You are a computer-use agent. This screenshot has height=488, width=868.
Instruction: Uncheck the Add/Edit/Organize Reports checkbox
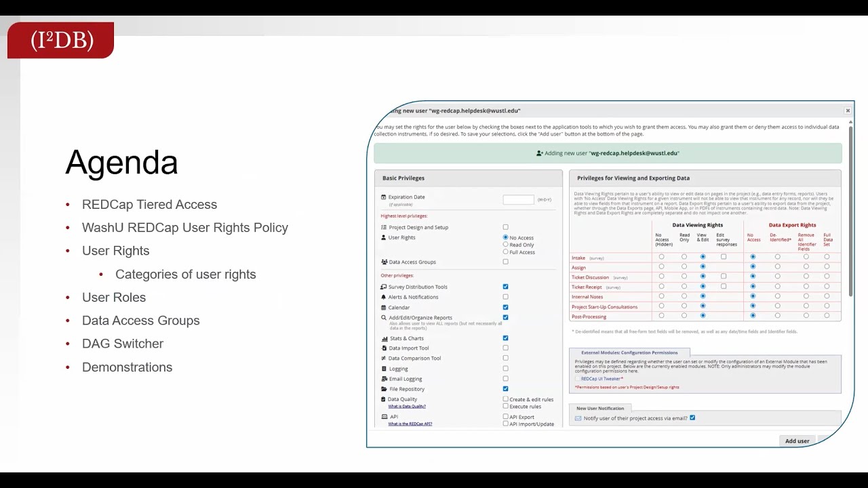click(x=505, y=317)
